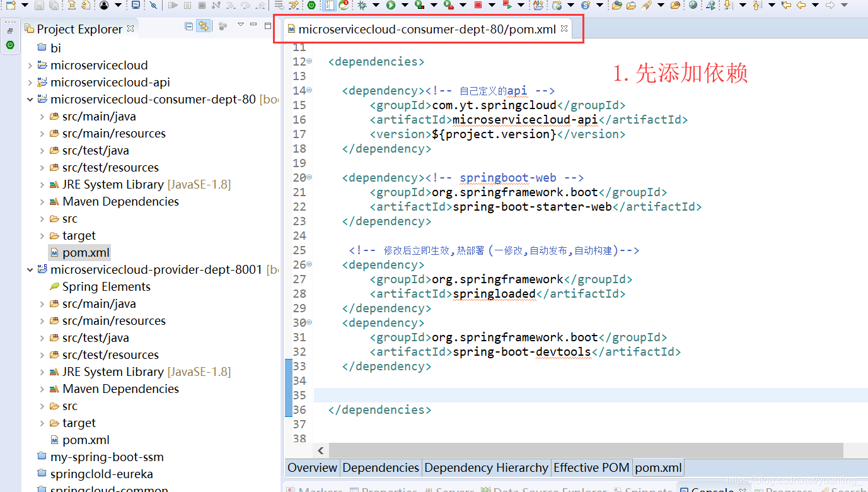This screenshot has height=492, width=868.
Task: Open the Back history dropdown arrow
Action: tap(816, 5)
